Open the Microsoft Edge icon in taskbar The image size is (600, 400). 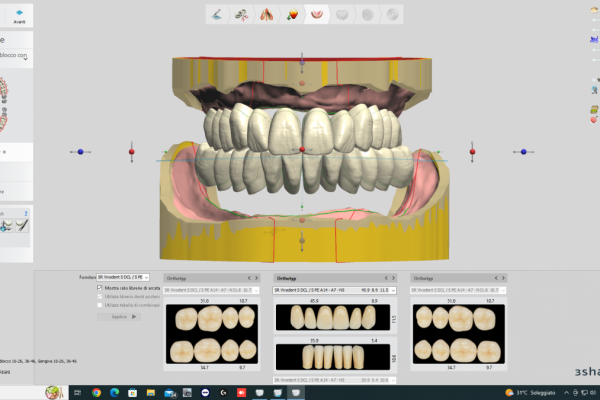click(x=112, y=392)
